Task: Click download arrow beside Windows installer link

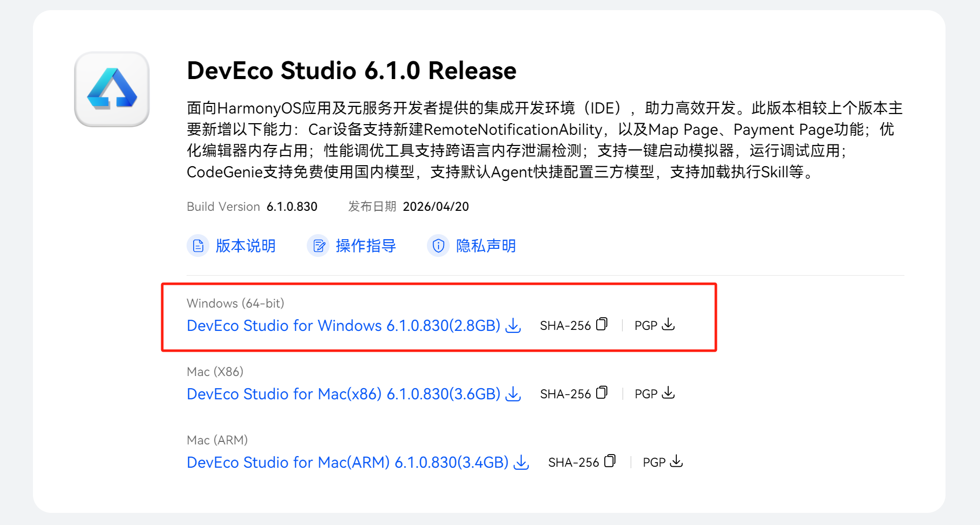Action: 513,325
